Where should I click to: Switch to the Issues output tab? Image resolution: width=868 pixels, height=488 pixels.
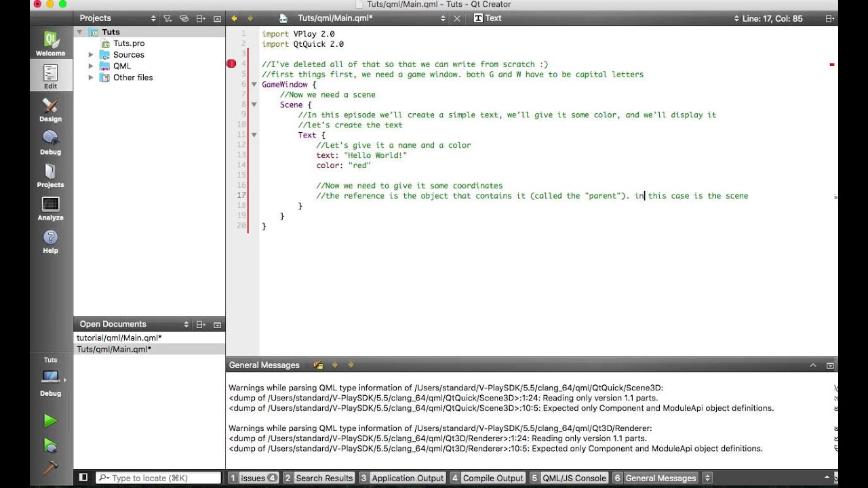coord(253,478)
